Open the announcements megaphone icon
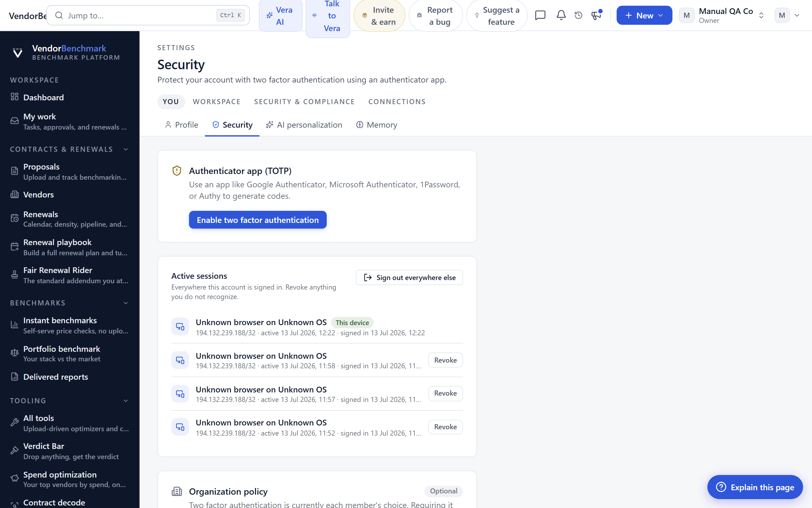The width and height of the screenshot is (812, 508). click(596, 15)
